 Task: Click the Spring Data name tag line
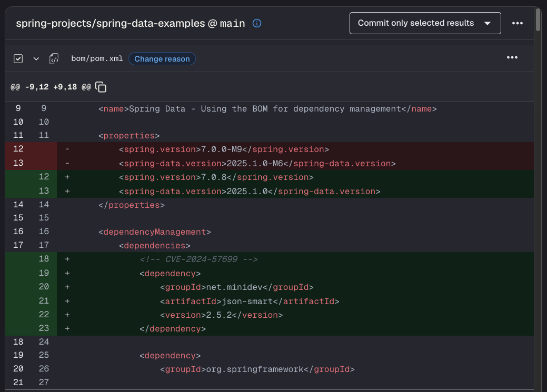pos(270,108)
